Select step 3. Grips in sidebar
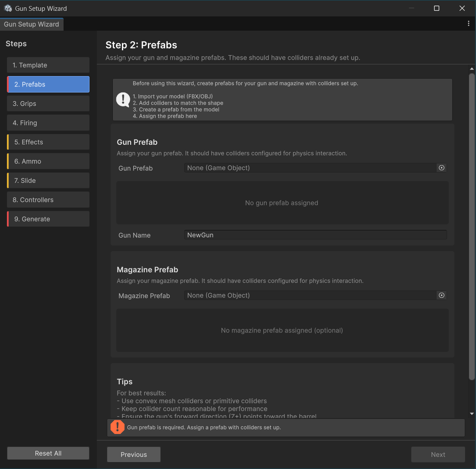 click(48, 104)
